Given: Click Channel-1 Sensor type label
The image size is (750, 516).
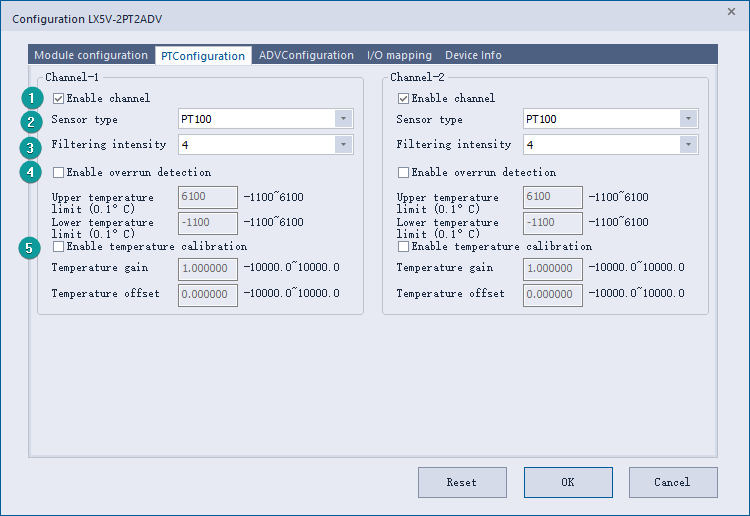Looking at the screenshot, I should (x=84, y=120).
